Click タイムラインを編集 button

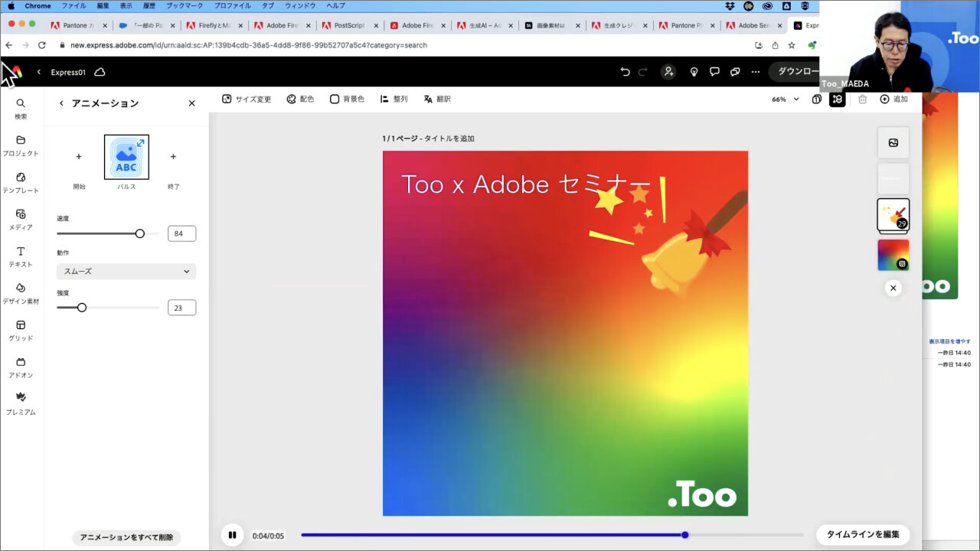pos(863,534)
